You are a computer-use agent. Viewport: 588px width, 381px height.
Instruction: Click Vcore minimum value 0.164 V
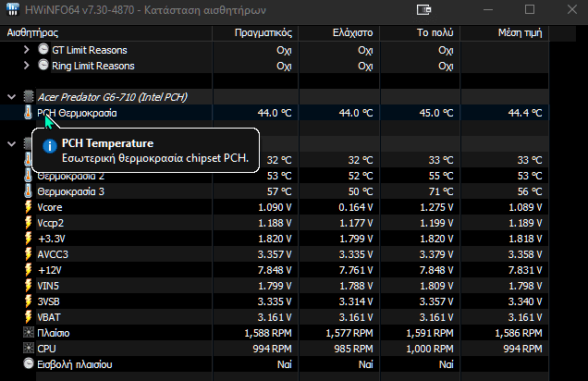pos(356,207)
